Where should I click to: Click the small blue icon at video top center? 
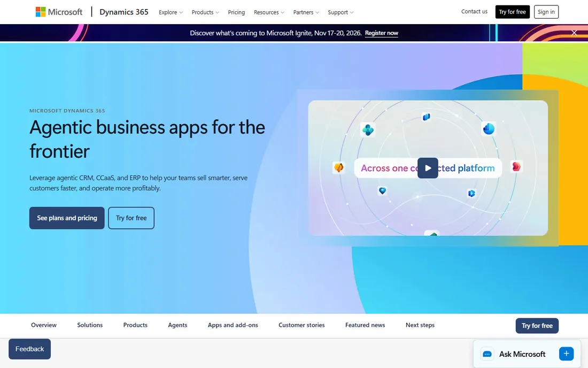click(427, 117)
